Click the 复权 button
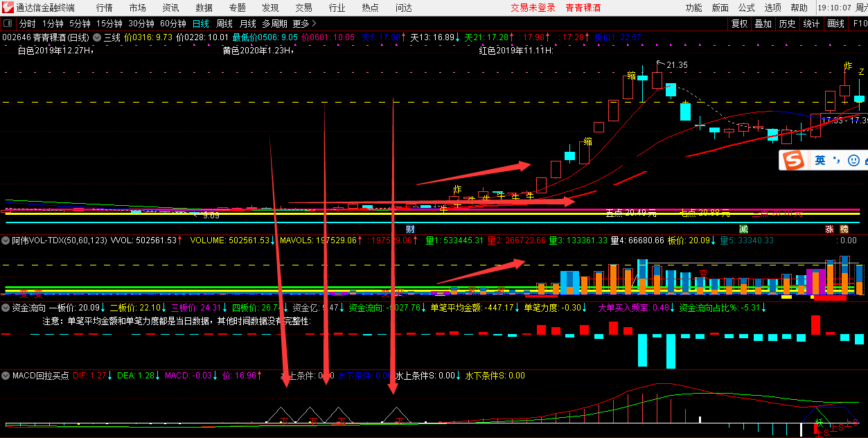This screenshot has height=438, width=868. [740, 24]
